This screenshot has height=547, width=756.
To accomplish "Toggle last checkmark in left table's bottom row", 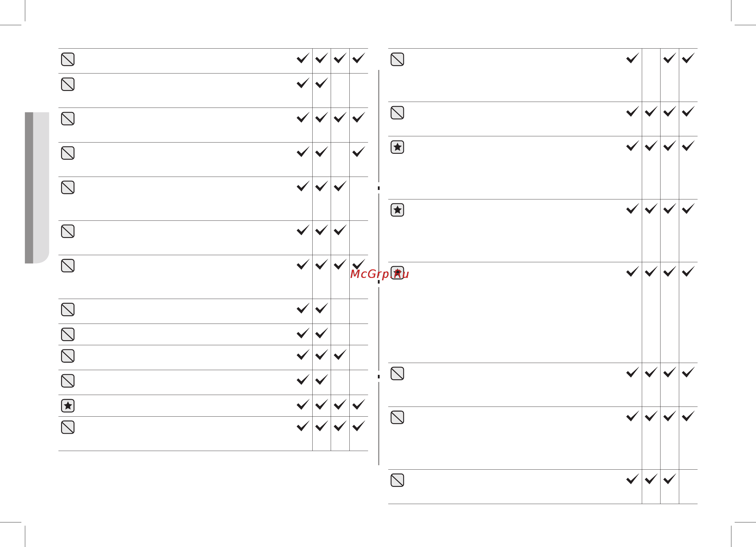I will (359, 426).
